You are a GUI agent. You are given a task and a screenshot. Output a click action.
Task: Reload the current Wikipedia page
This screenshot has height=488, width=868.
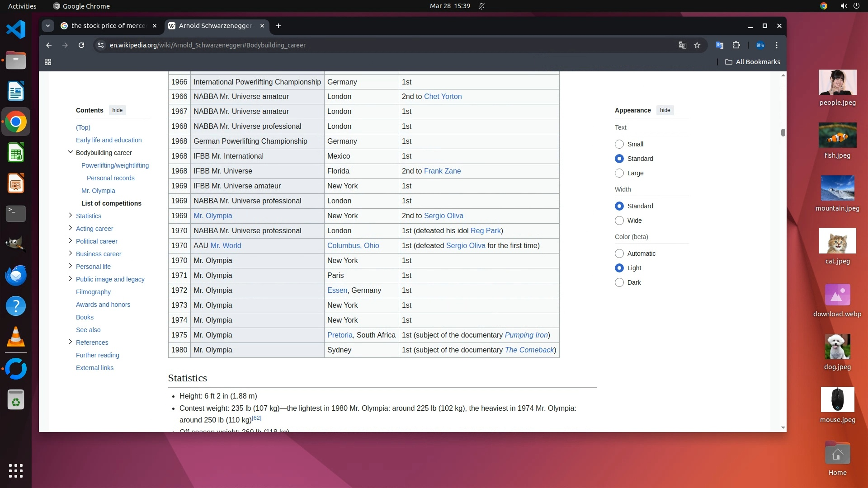[x=81, y=45]
